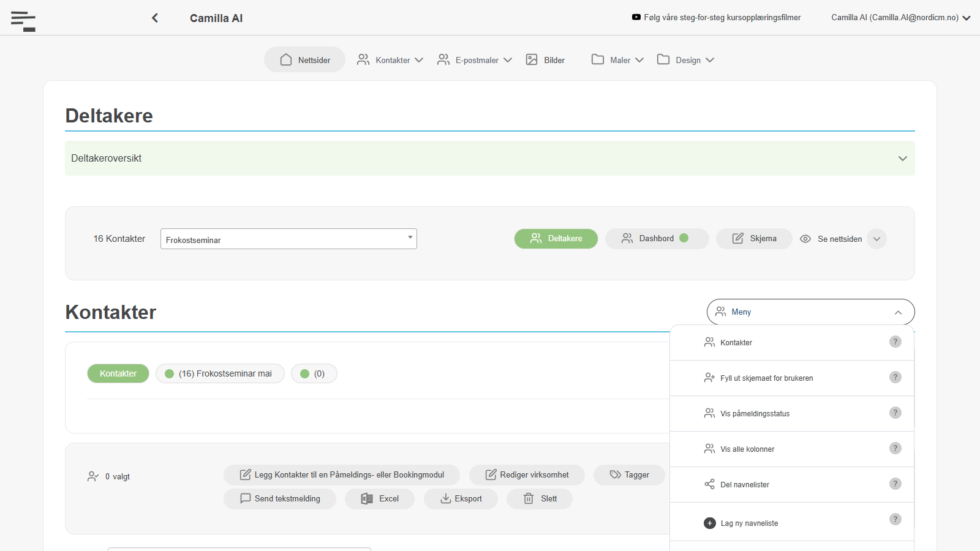Click the share icon of Del navnelister
Viewport: 980px width, 551px height.
pyautogui.click(x=709, y=484)
